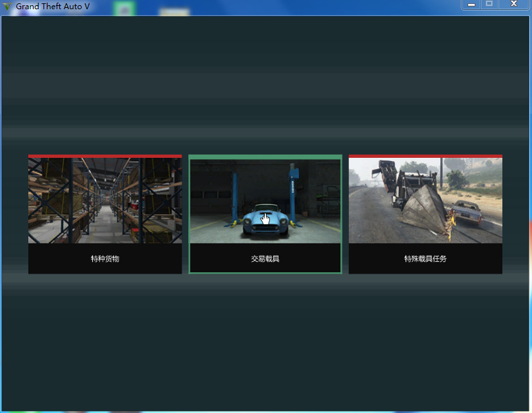Click the Grand Theft Auto V window icon
Viewport: 532px width, 413px height.
click(x=7, y=7)
